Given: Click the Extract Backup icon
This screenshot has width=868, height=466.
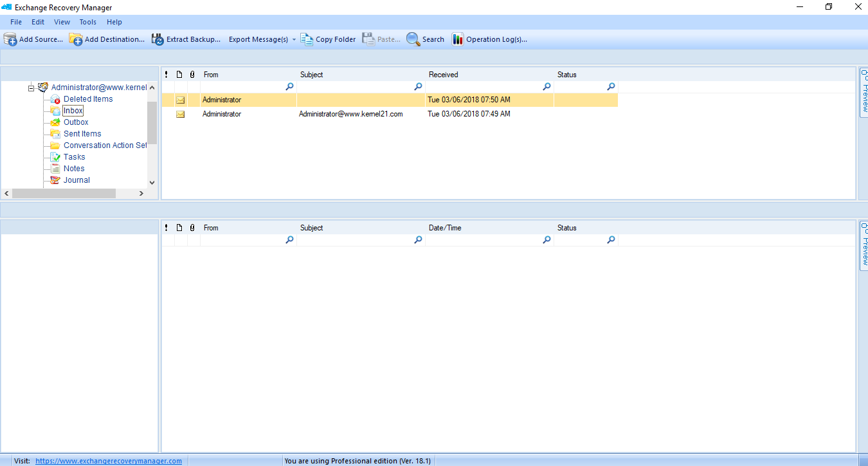Looking at the screenshot, I should coord(158,39).
